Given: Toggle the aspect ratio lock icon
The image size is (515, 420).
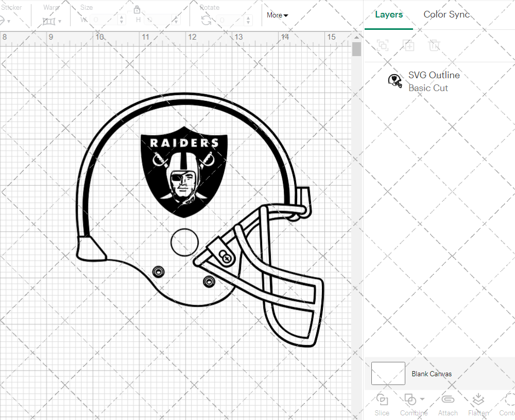Looking at the screenshot, I should point(137,9).
